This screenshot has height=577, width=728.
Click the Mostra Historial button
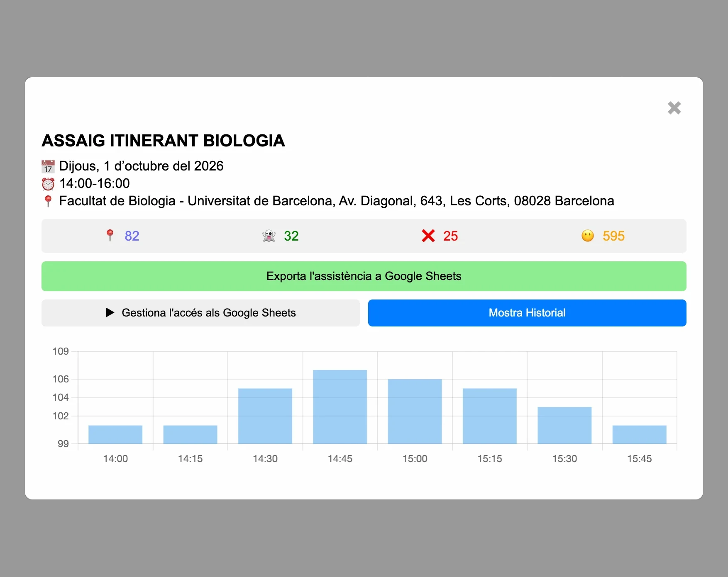coord(527,313)
